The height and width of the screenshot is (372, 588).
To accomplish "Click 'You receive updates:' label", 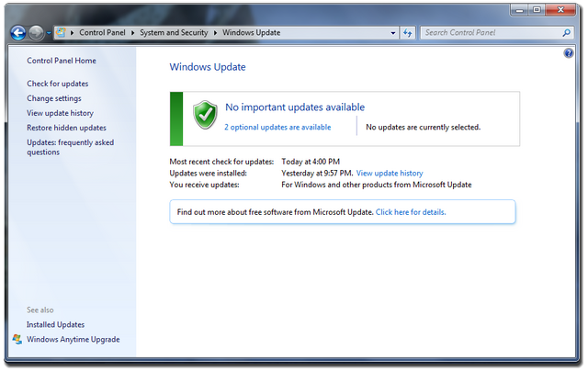I will (204, 185).
